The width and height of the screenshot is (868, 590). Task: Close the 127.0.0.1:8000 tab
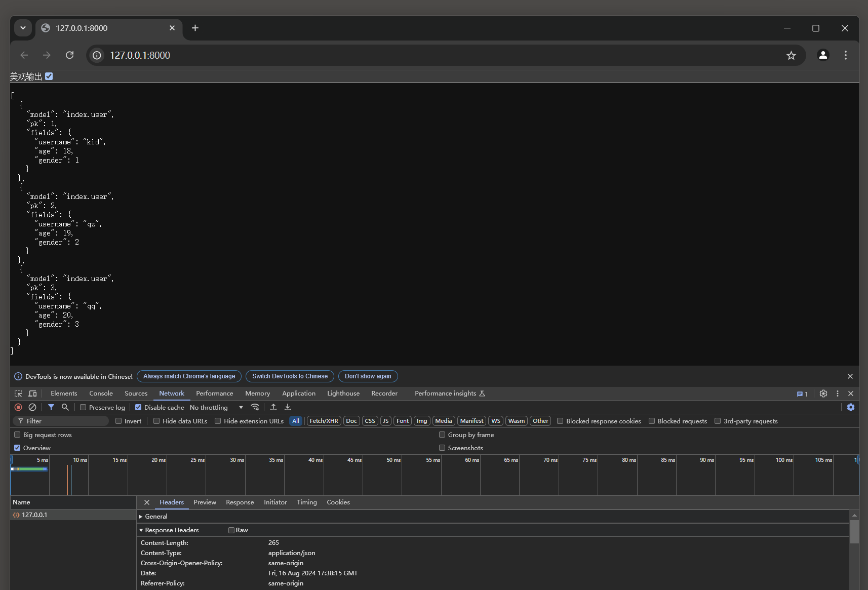coord(172,28)
